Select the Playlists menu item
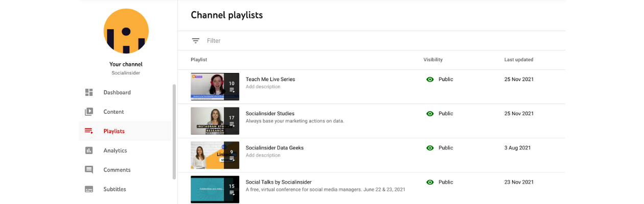644x204 pixels. (125, 131)
